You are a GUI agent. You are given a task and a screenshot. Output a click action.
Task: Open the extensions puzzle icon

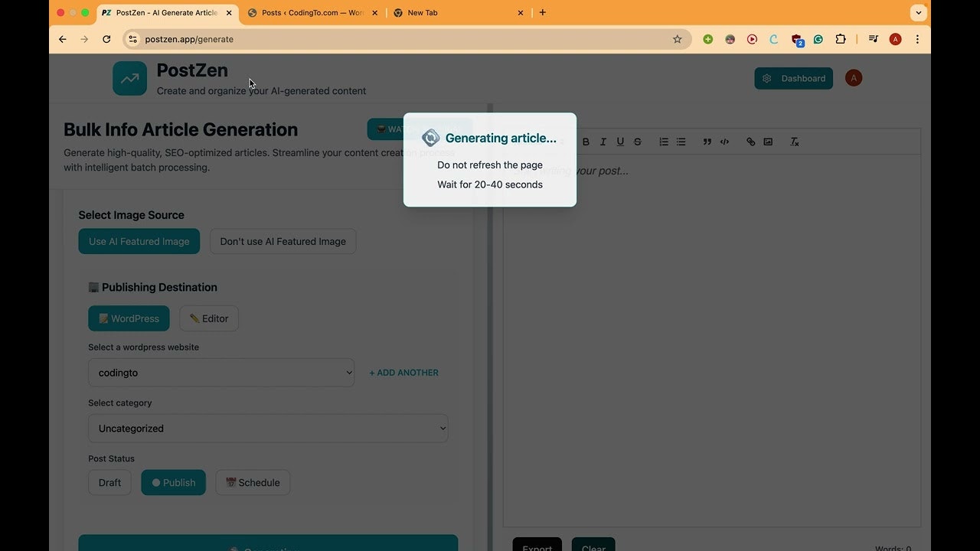841,39
